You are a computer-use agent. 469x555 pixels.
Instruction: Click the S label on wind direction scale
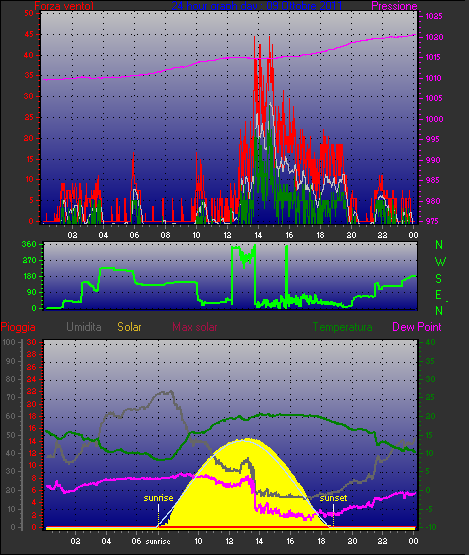pyautogui.click(x=439, y=279)
